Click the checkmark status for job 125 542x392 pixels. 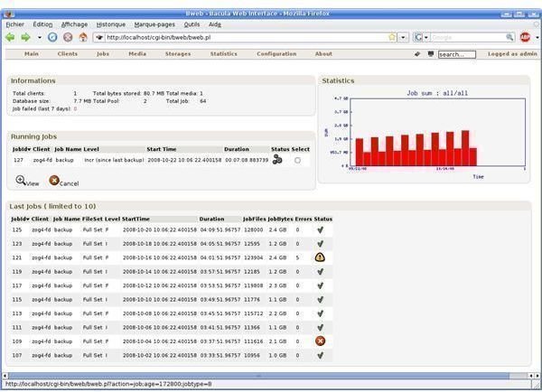tap(320, 229)
